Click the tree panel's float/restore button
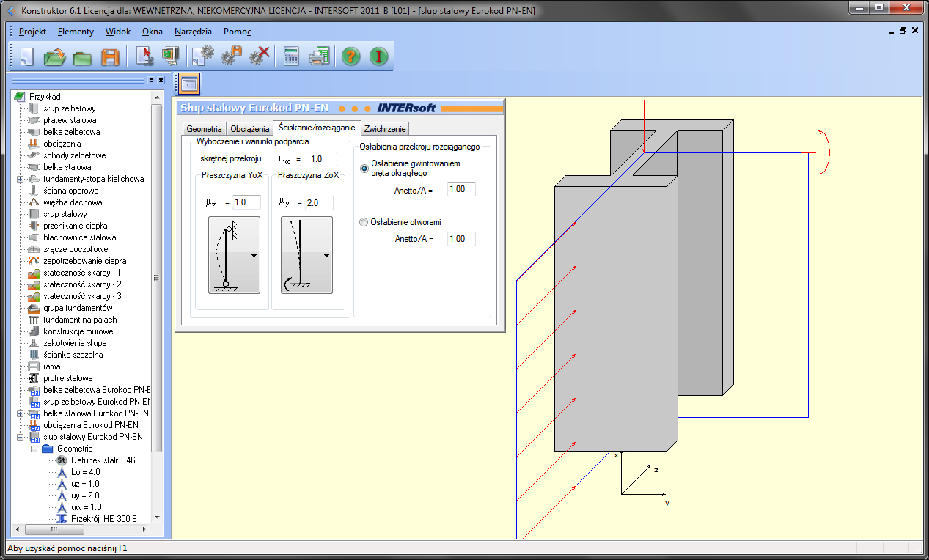This screenshot has height=560, width=929. point(151,80)
